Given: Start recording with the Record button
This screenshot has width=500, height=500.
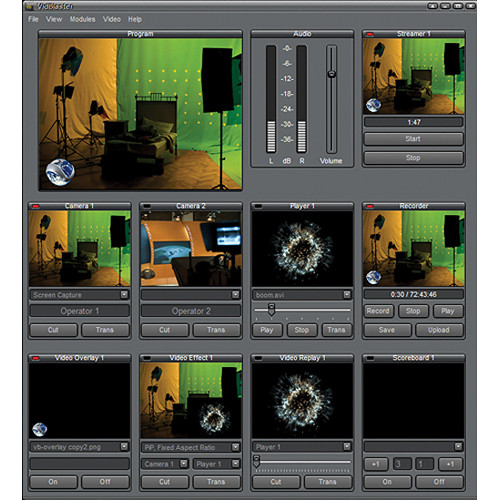Looking at the screenshot, I should coord(378,311).
